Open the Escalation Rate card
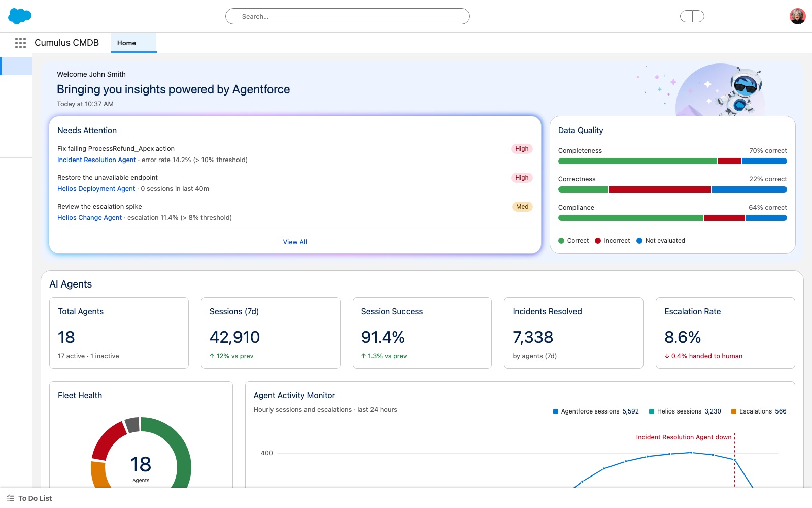The width and height of the screenshot is (812, 508). coord(725,333)
